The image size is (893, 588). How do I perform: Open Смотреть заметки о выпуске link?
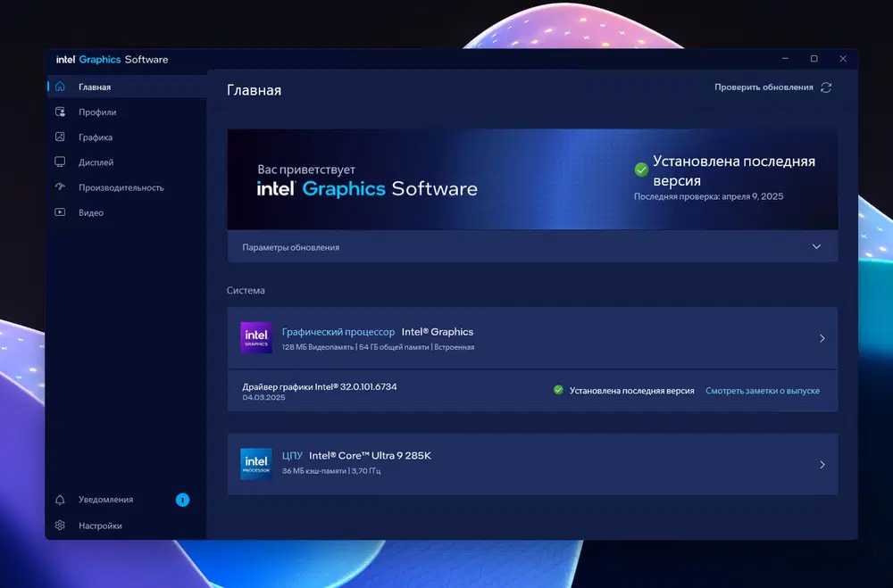(x=763, y=391)
